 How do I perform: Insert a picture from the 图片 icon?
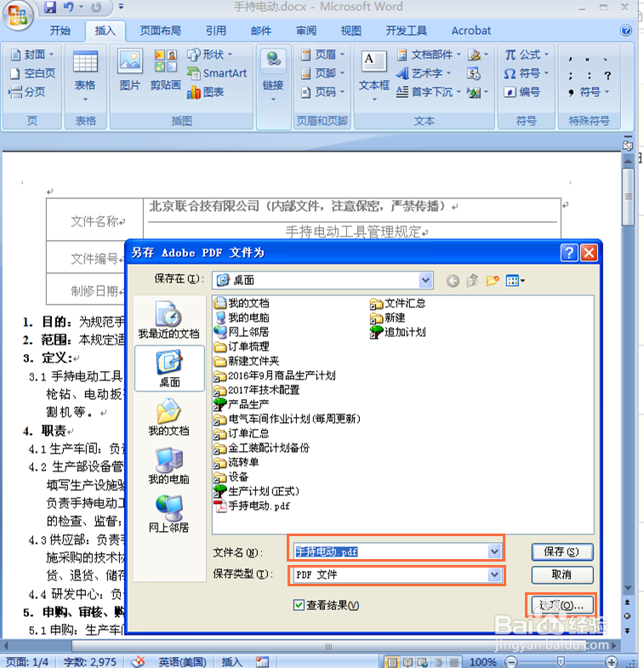130,71
